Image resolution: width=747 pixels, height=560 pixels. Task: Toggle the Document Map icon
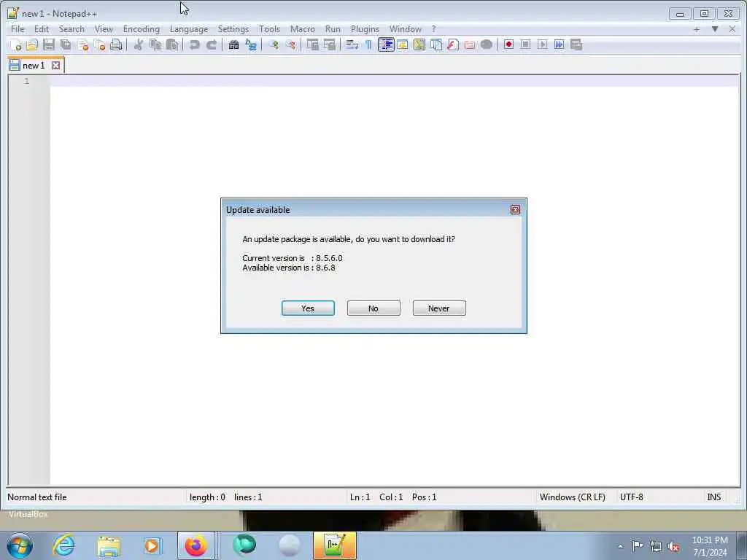(419, 44)
